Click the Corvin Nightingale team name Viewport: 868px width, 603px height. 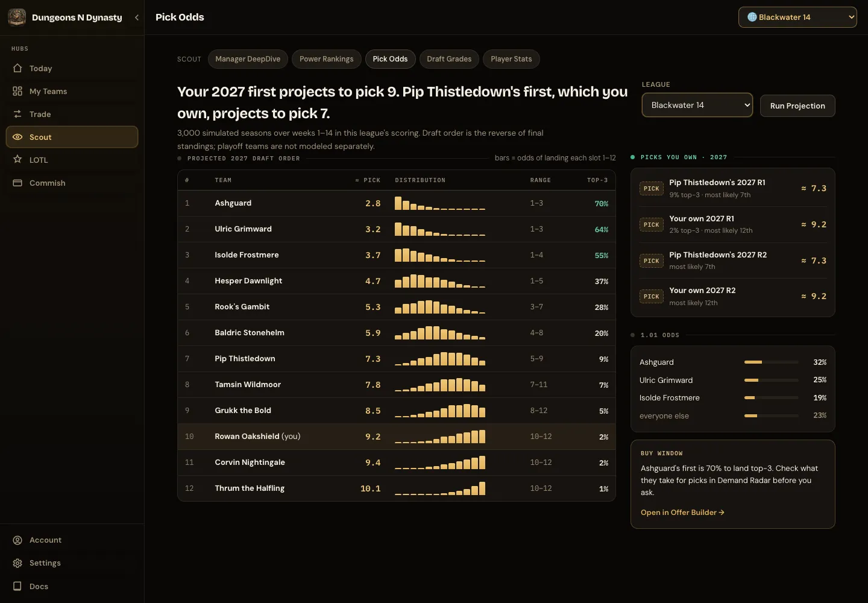(250, 463)
